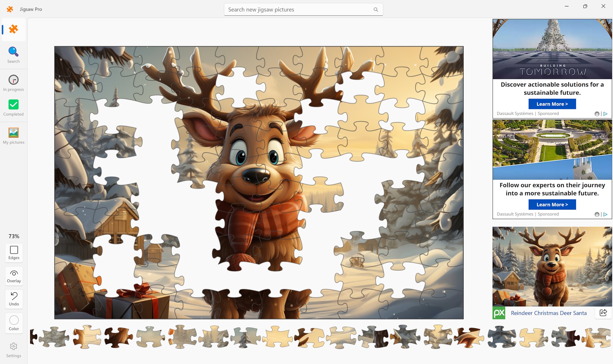613x364 pixels.
Task: Click the 73% completion indicator
Action: [13, 236]
